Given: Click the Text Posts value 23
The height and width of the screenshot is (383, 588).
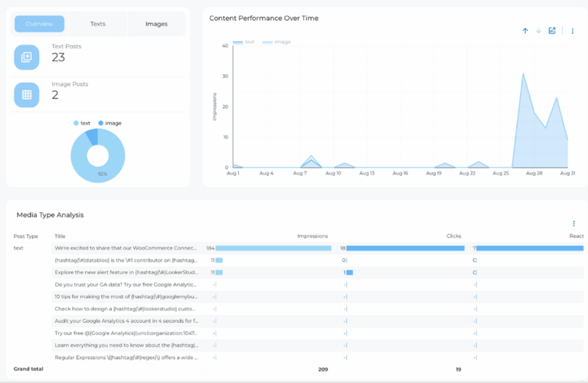Looking at the screenshot, I should click(58, 57).
